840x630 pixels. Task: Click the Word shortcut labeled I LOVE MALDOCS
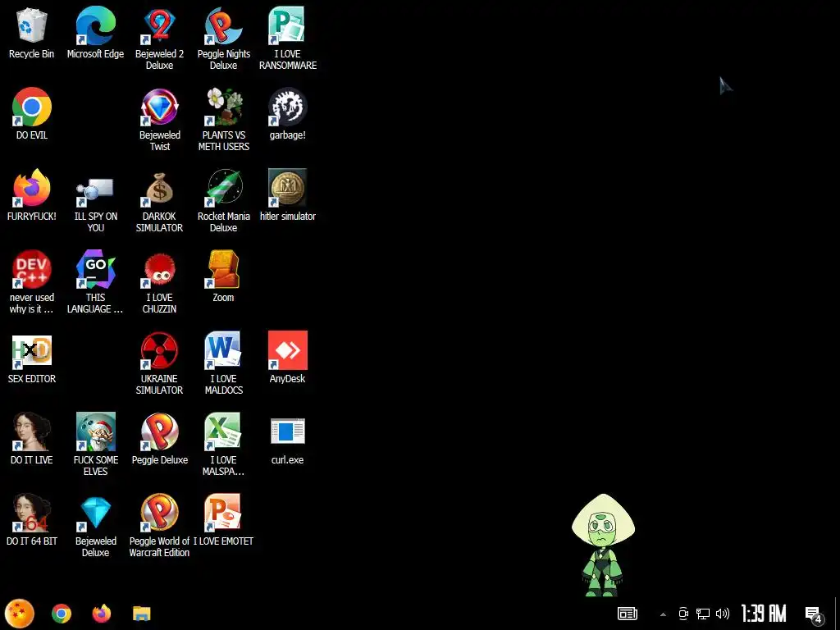[x=223, y=363]
